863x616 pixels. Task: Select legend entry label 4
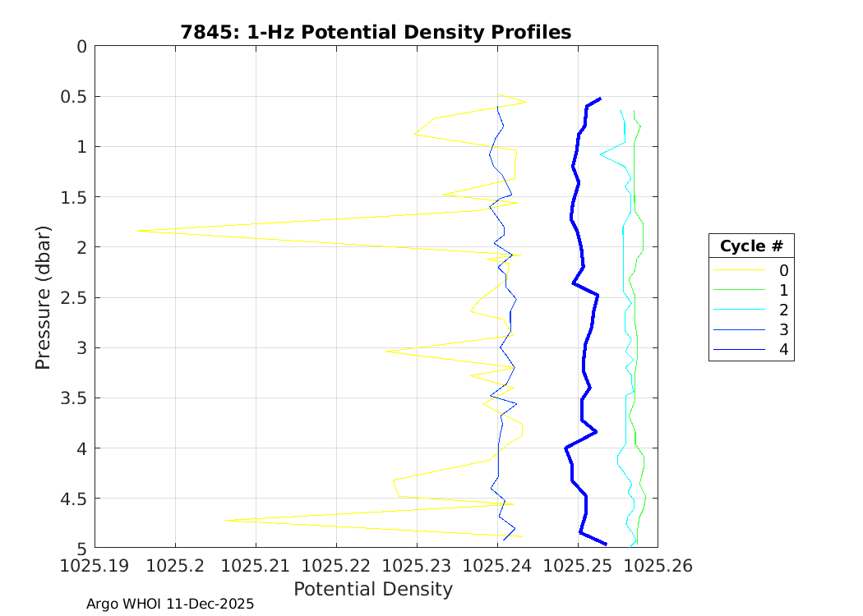(783, 350)
